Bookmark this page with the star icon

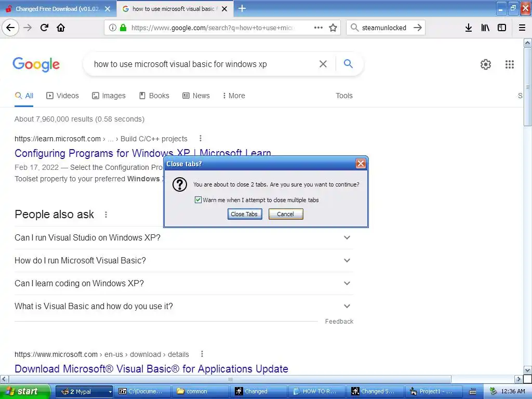[333, 28]
